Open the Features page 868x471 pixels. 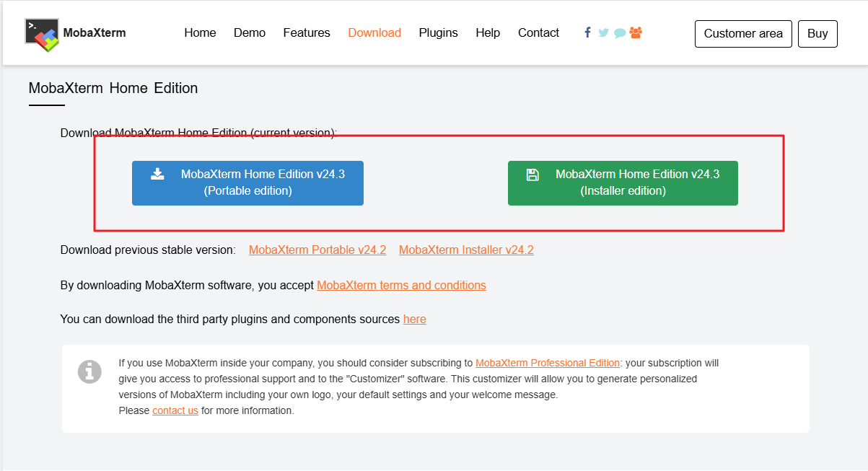click(x=307, y=33)
